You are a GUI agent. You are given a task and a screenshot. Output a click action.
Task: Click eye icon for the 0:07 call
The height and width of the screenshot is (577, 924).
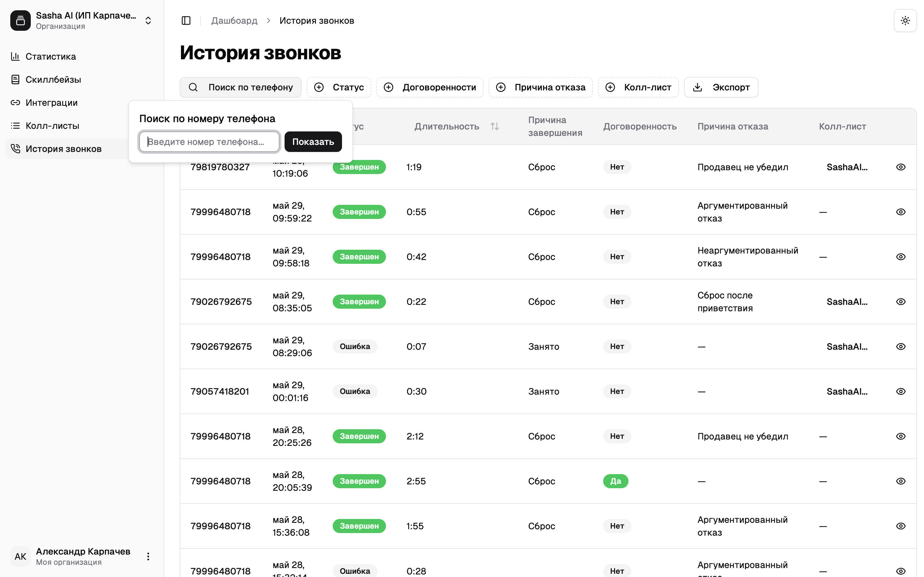(x=900, y=347)
